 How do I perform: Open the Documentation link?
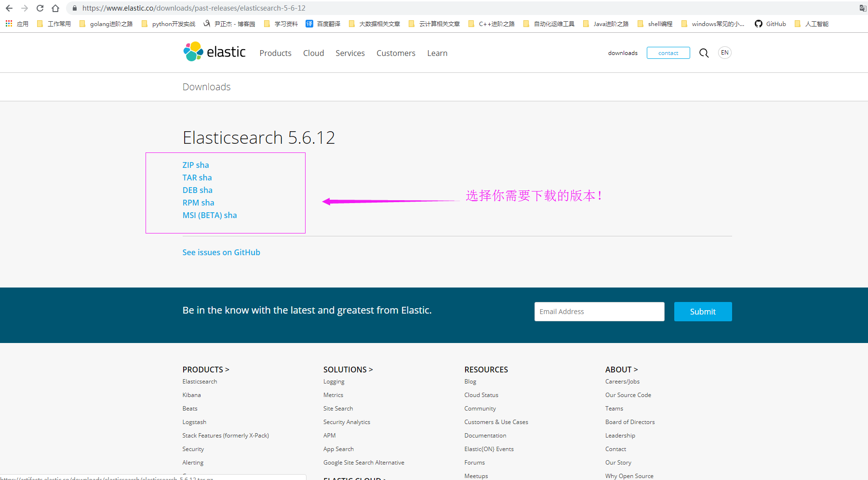point(485,436)
